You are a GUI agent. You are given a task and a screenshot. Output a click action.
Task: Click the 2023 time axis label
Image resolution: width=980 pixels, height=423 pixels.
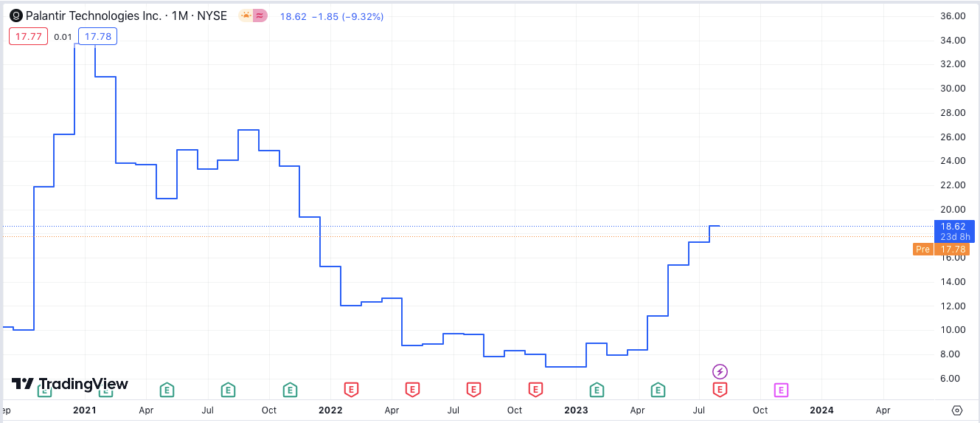(x=576, y=410)
